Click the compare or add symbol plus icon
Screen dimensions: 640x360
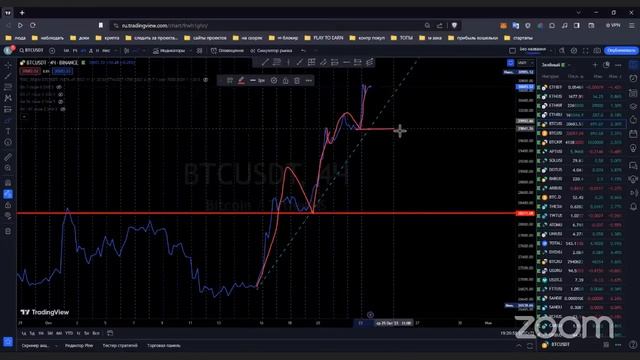(x=52, y=51)
